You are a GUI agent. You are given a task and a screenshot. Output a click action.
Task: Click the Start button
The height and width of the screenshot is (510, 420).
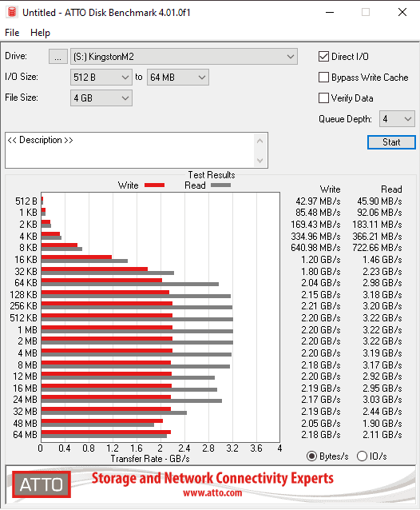[x=391, y=142]
